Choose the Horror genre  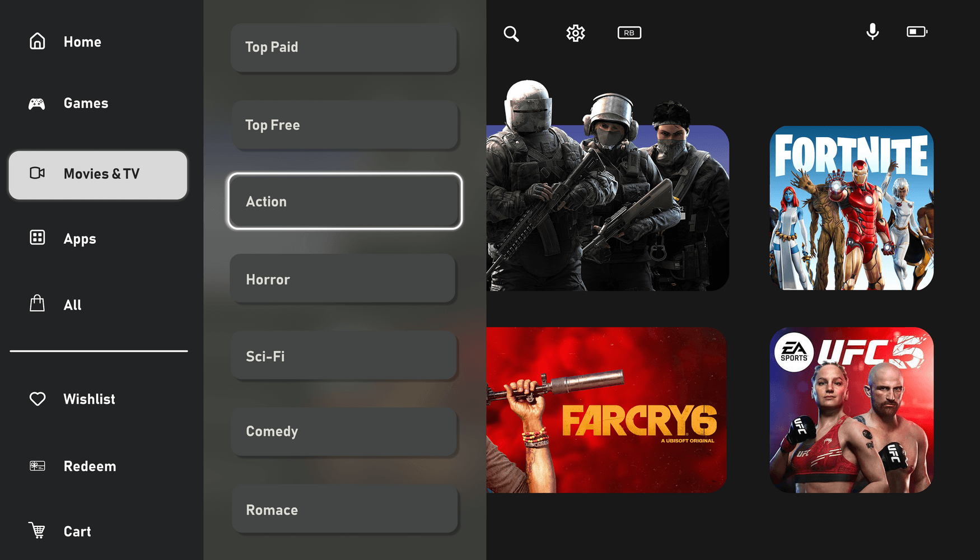coord(343,279)
